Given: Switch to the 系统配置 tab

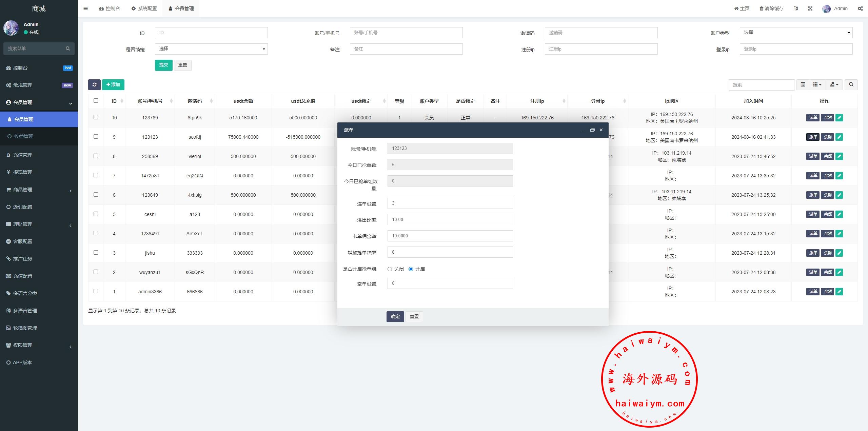Looking at the screenshot, I should [144, 8].
